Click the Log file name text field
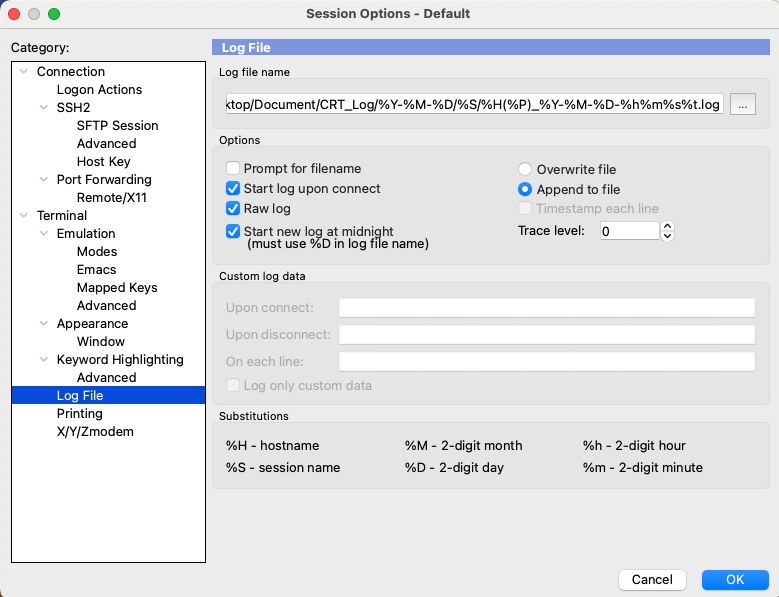 coord(474,104)
